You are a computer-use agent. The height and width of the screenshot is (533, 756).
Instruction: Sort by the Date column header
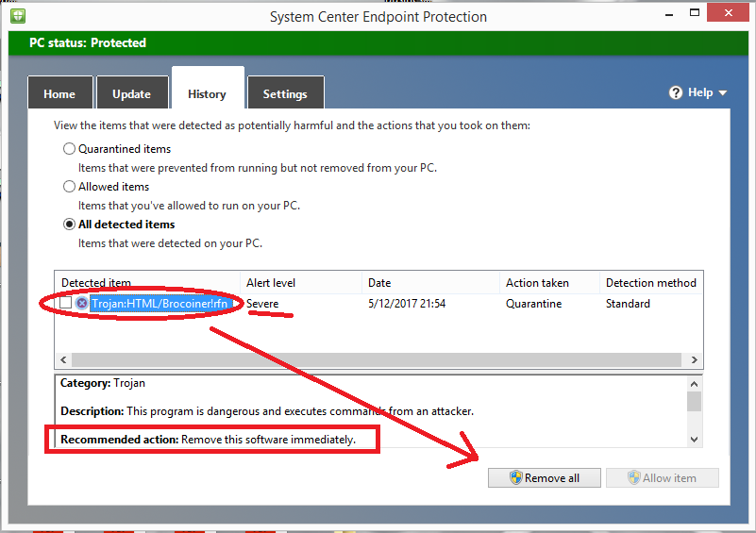click(430, 282)
